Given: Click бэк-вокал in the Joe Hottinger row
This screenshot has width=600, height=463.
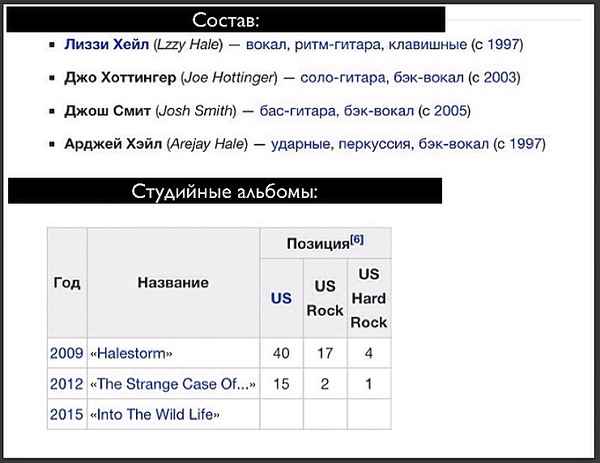Looking at the screenshot, I should (440, 78).
